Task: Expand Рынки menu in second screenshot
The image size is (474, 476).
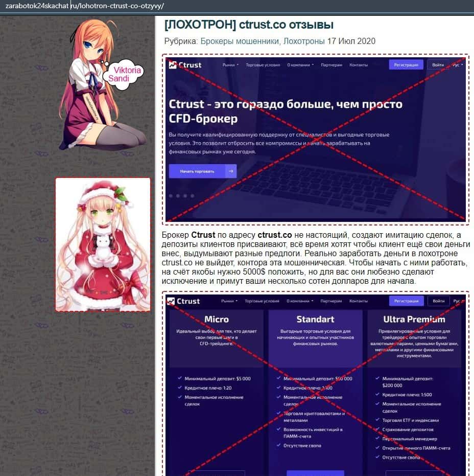Action: [229, 301]
